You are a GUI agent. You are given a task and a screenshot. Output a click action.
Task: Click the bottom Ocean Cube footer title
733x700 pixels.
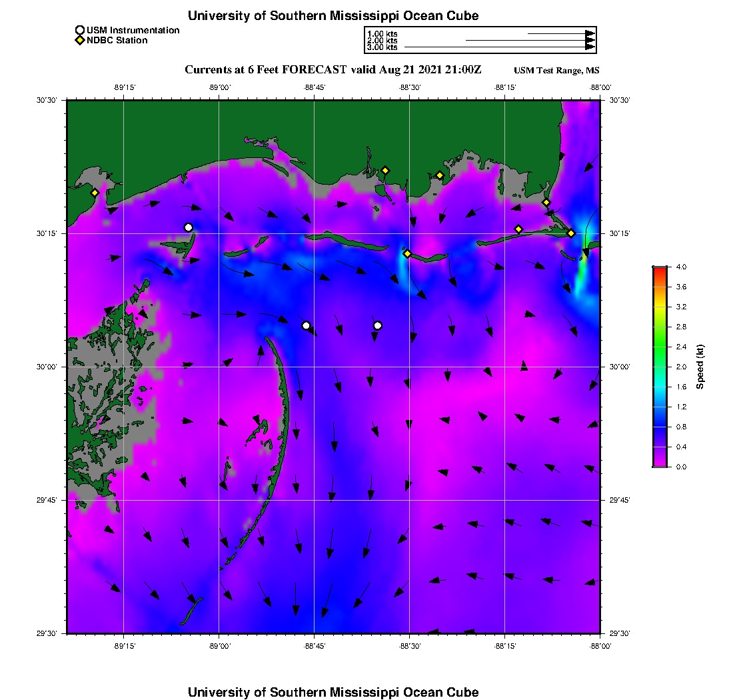pyautogui.click(x=333, y=692)
